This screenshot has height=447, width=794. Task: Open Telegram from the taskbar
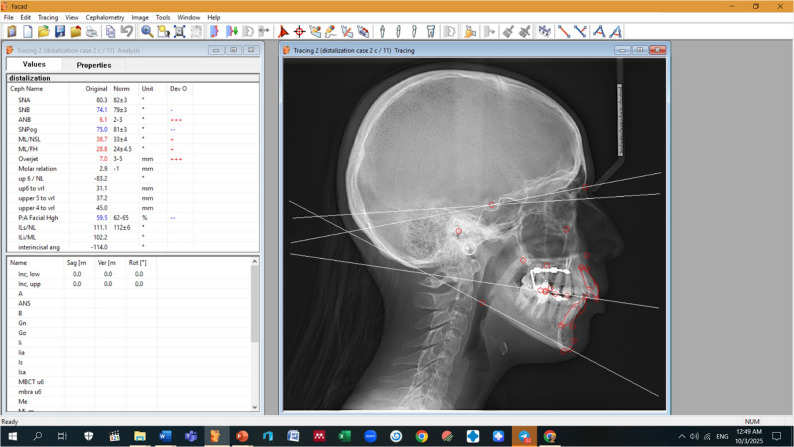(x=524, y=436)
